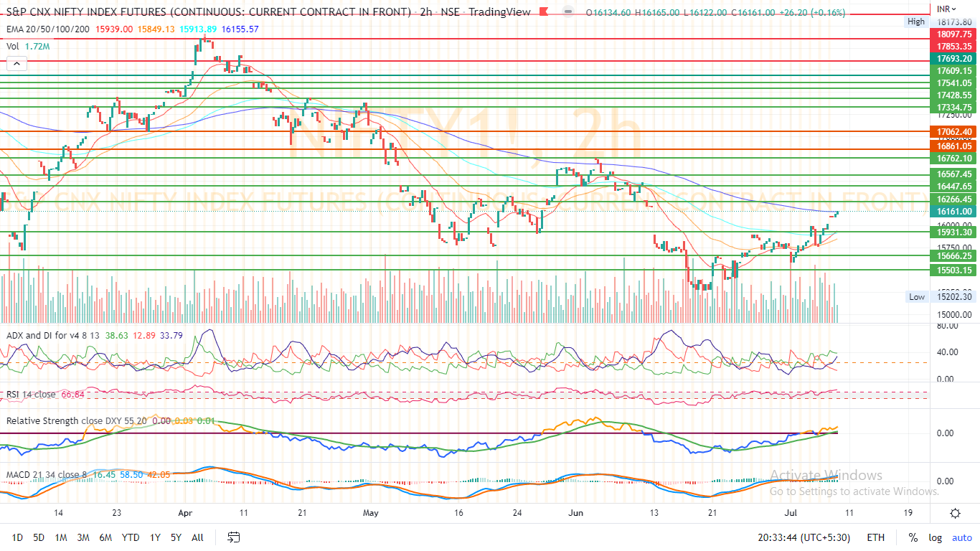Set the chart range to YTD
This screenshot has width=980, height=551.
click(131, 537)
